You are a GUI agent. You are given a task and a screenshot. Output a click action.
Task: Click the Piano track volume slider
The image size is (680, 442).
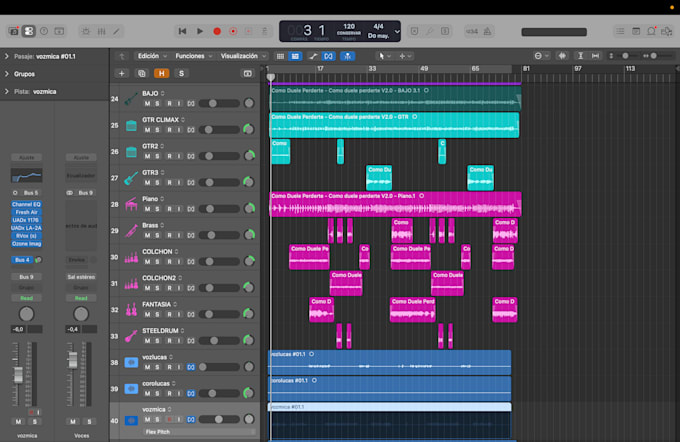tap(219, 209)
